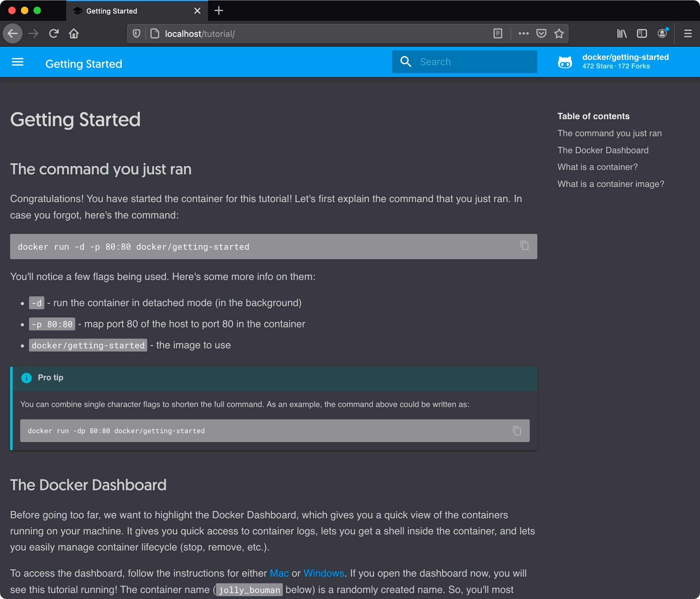The height and width of the screenshot is (599, 700).
Task: Click the docker/getting-started inline code
Action: [88, 345]
